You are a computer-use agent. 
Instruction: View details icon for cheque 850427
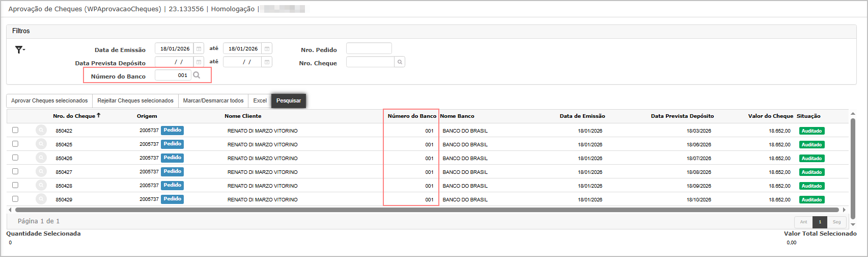(x=41, y=172)
